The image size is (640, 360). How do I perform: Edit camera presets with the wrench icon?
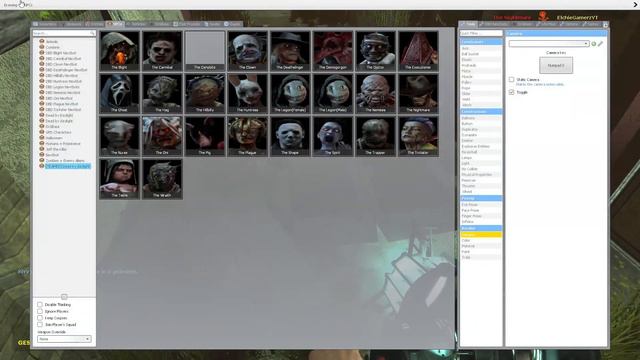pos(600,44)
